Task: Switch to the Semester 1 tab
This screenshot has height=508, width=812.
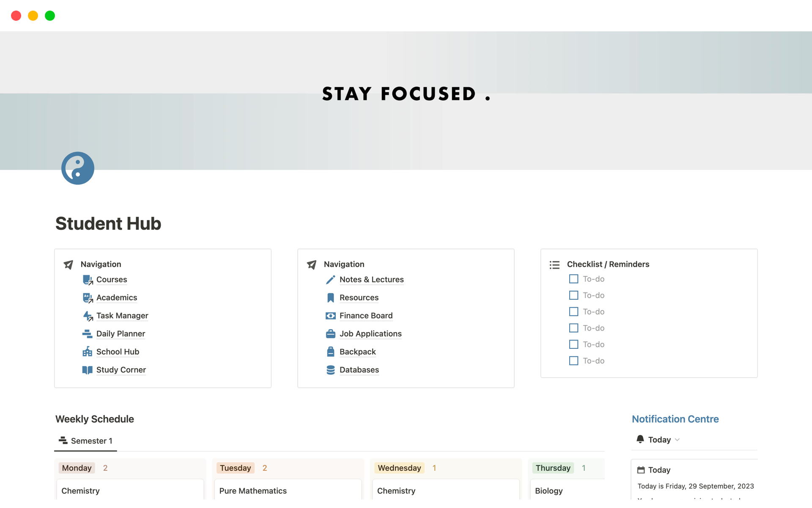Action: (86, 441)
